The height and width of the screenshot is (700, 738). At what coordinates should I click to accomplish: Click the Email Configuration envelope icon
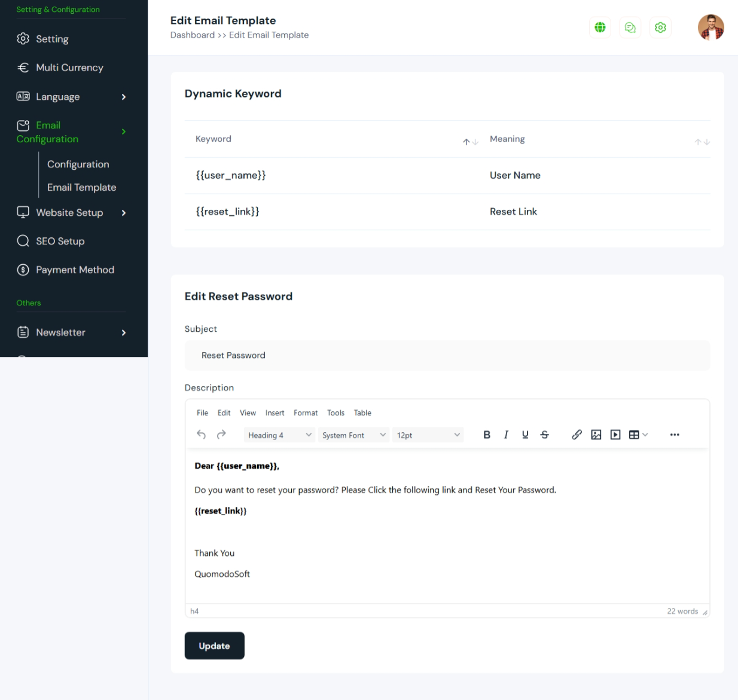[23, 126]
